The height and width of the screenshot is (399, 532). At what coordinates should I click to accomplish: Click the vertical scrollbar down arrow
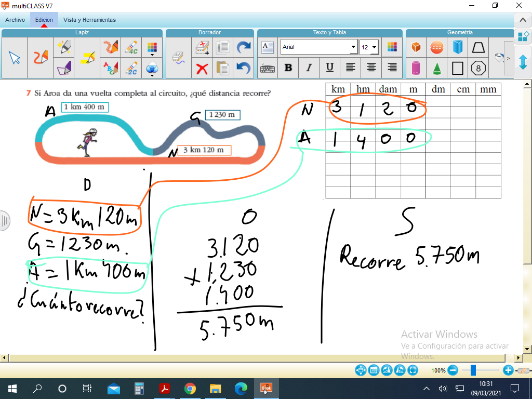point(527,349)
